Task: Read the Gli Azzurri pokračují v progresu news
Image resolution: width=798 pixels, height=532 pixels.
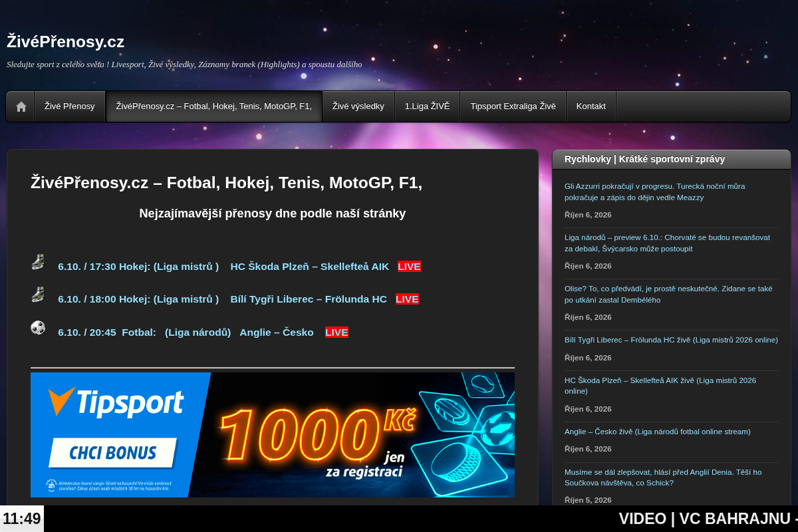Action: pyautogui.click(x=654, y=192)
